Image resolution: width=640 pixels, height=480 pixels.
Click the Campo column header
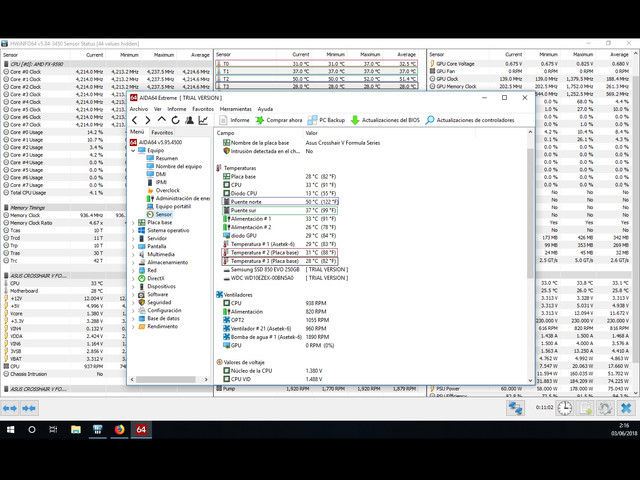tap(225, 133)
